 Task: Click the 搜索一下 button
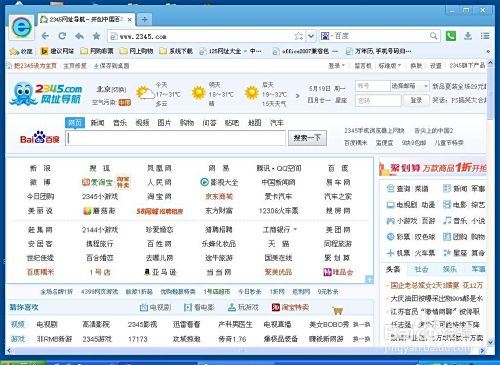(x=307, y=138)
